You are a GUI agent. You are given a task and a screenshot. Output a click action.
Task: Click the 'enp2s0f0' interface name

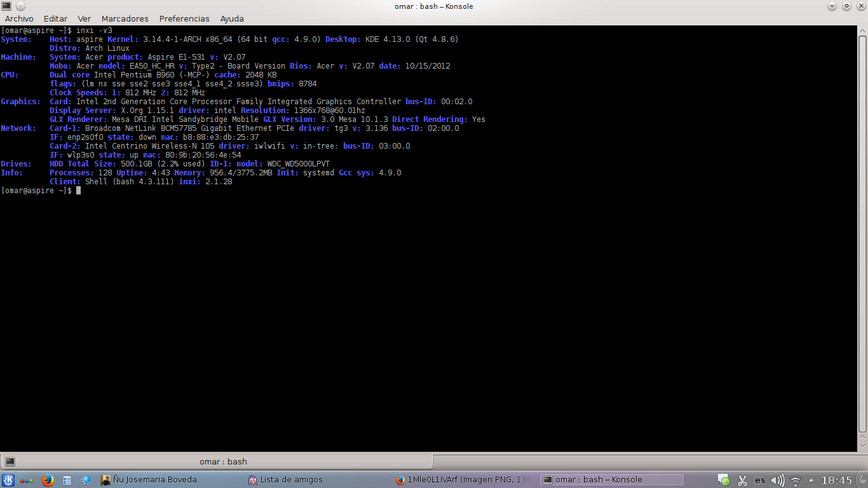pyautogui.click(x=85, y=137)
